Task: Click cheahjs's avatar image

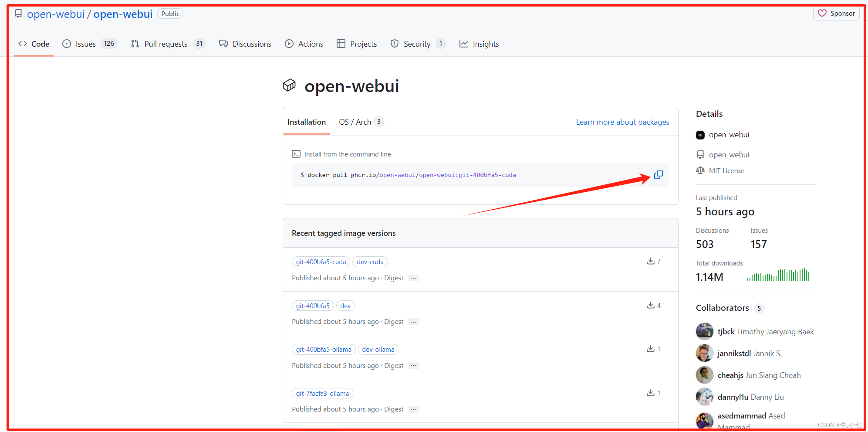Action: click(704, 375)
